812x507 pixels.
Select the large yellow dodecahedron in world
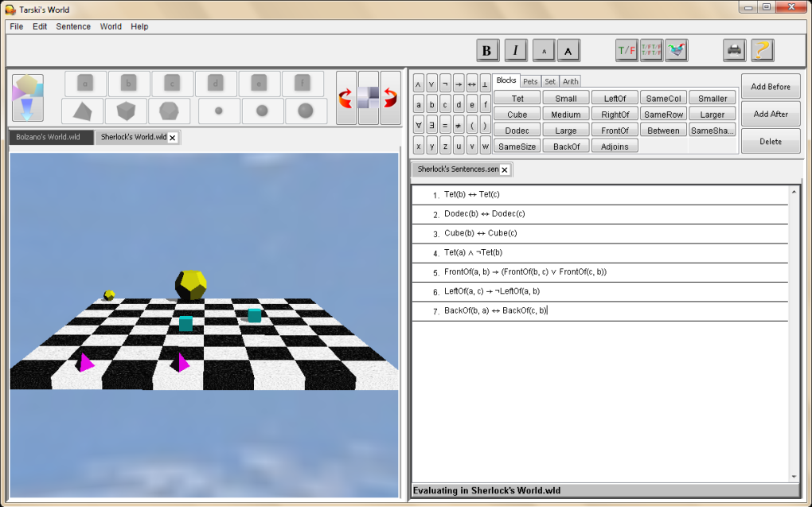click(x=190, y=285)
